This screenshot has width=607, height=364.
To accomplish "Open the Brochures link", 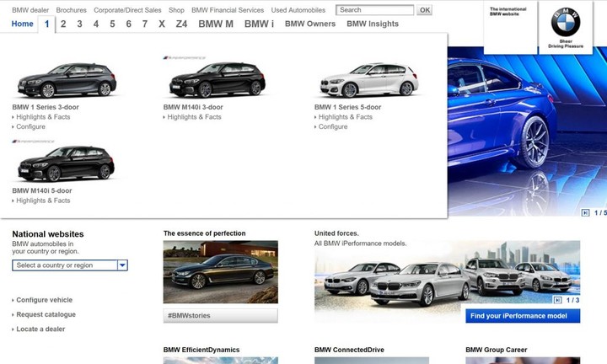I will 71,10.
